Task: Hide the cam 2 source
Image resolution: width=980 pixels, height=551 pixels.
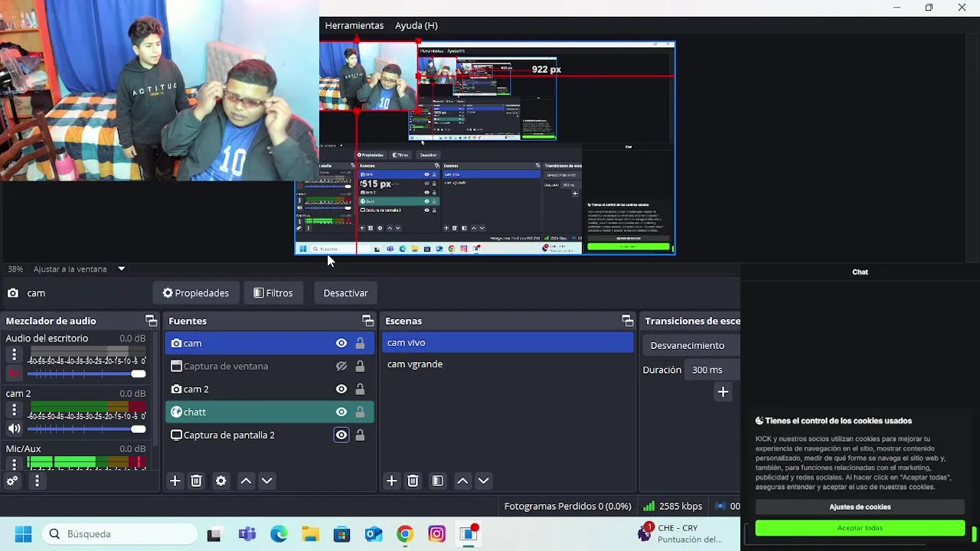Action: pyautogui.click(x=341, y=389)
